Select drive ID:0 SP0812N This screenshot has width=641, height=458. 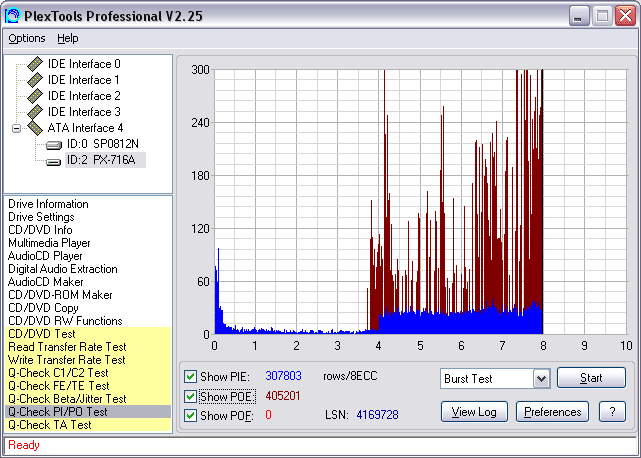[x=103, y=144]
